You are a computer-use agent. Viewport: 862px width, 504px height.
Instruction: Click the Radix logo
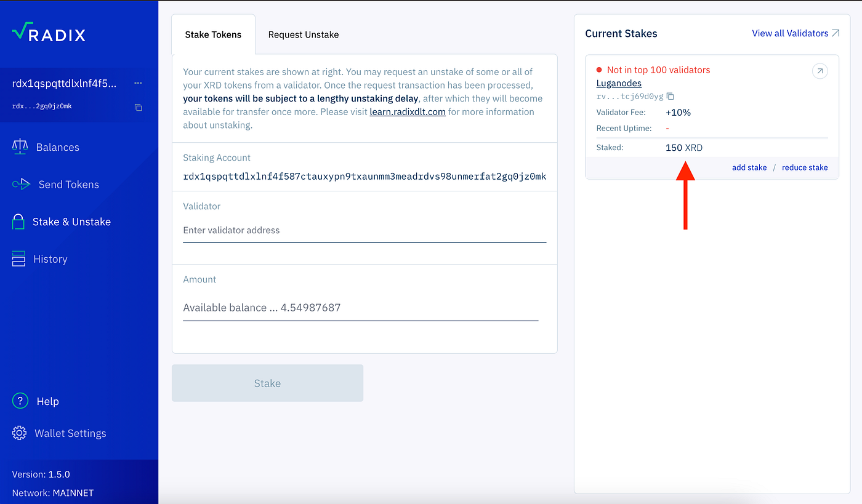[x=49, y=32]
